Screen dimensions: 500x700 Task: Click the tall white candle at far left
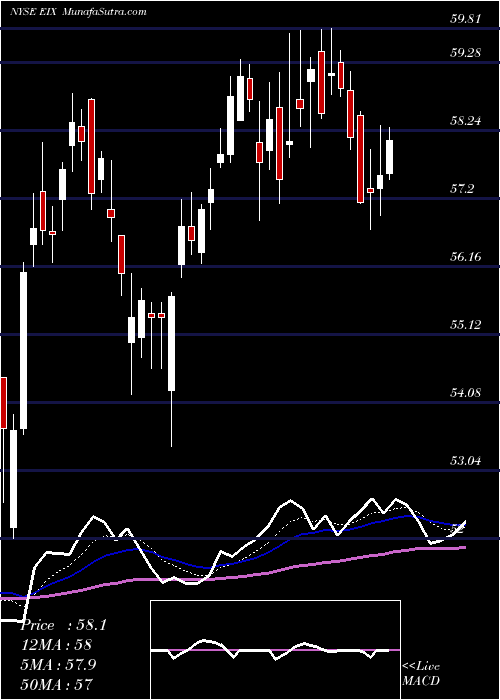point(23,350)
